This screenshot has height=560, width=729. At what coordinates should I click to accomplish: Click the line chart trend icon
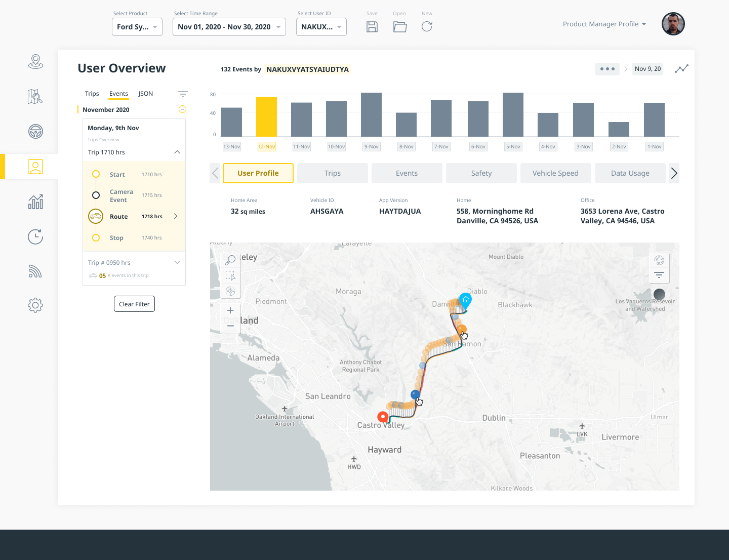[x=681, y=69]
